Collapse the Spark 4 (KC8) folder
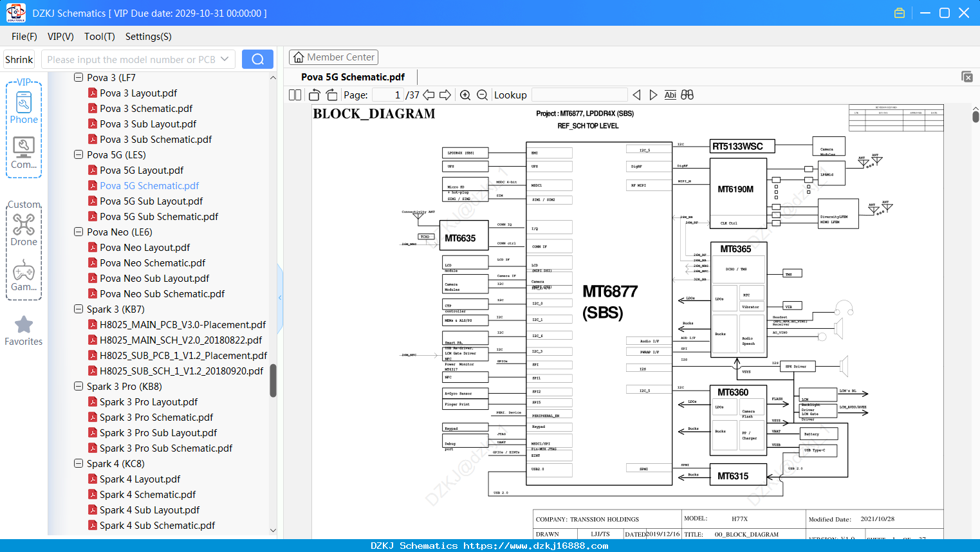Viewport: 980px width, 552px height. (79, 463)
